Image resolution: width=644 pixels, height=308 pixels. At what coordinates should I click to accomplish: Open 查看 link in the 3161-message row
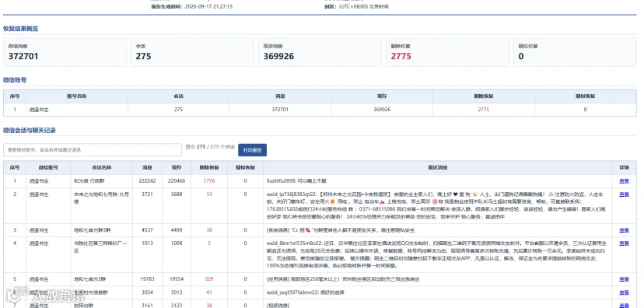624,306
